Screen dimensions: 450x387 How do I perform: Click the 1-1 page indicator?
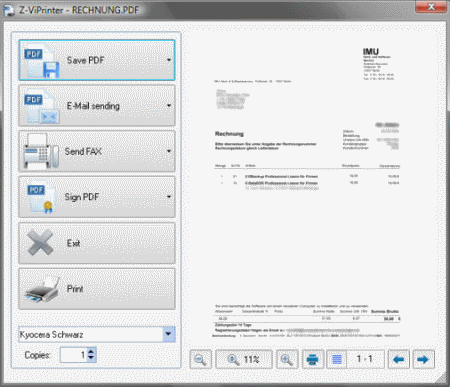click(365, 359)
